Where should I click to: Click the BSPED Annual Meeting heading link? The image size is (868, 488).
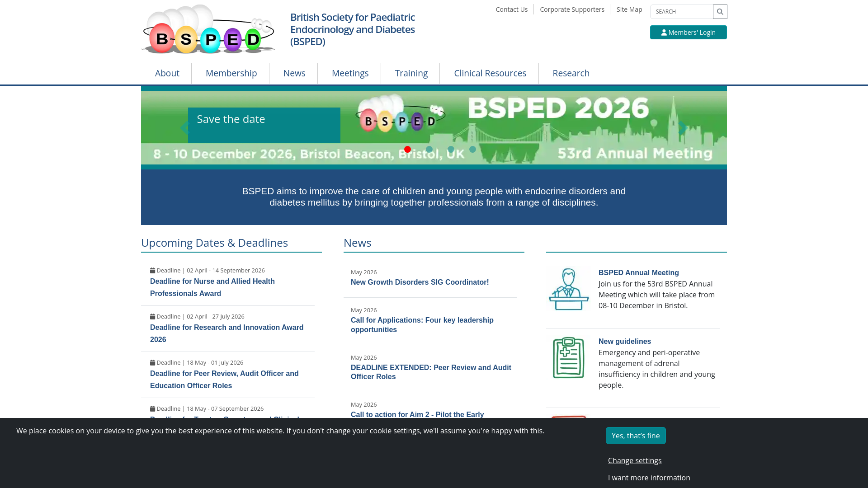point(638,273)
